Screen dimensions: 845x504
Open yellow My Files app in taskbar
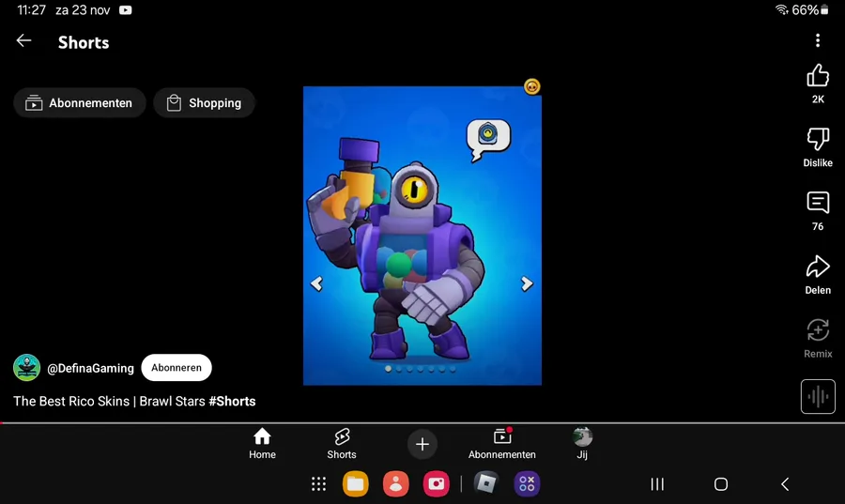click(355, 484)
